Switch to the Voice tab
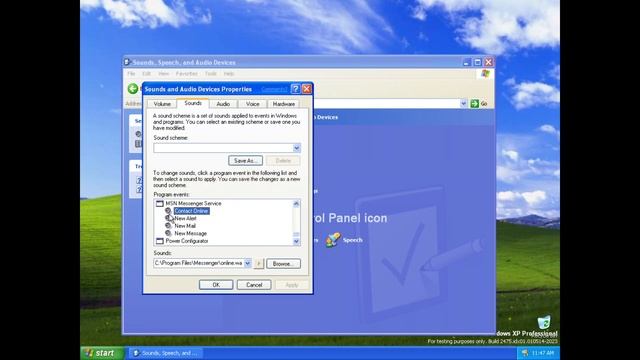 pos(253,104)
